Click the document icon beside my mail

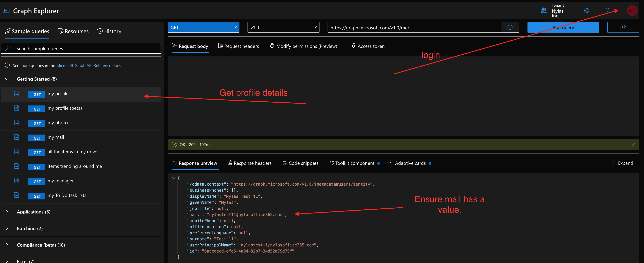pyautogui.click(x=17, y=137)
